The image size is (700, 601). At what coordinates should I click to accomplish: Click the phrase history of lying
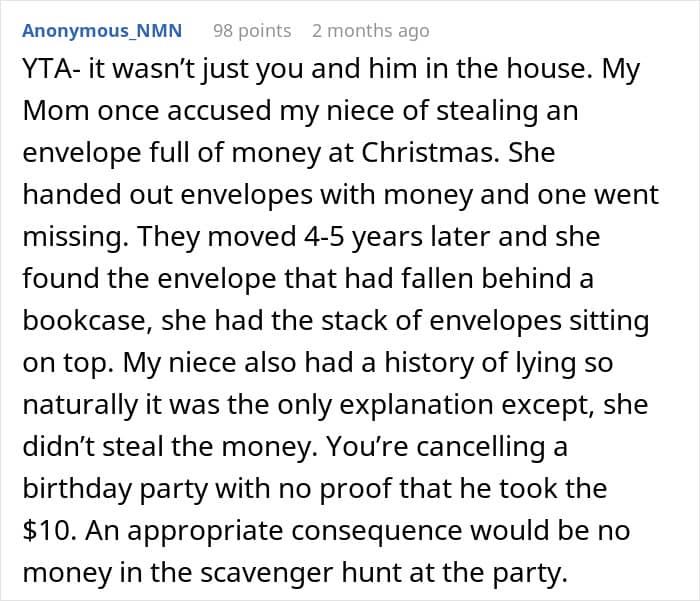(450, 364)
